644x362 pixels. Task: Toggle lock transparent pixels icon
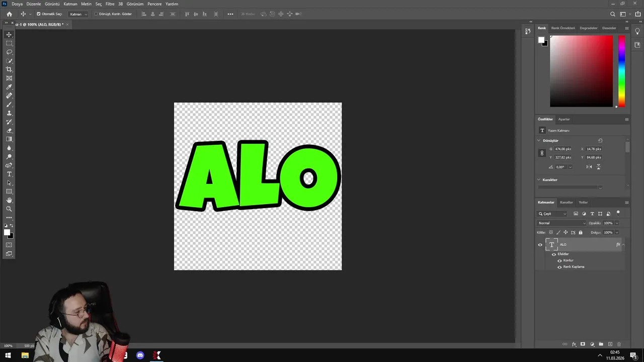[x=551, y=232]
